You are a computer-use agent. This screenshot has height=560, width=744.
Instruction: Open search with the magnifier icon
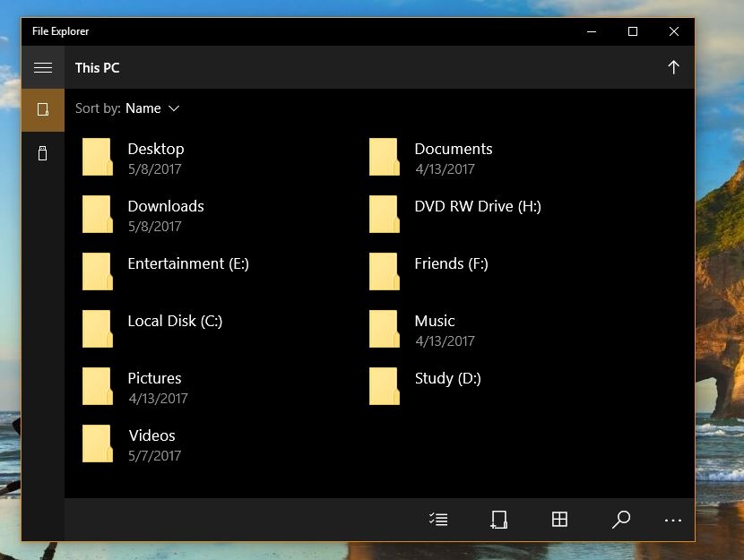621,519
